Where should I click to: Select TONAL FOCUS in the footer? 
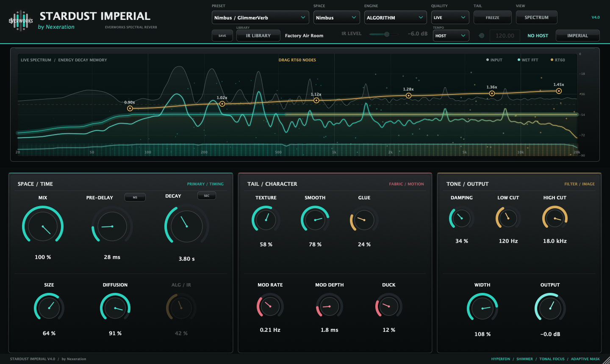click(x=552, y=359)
